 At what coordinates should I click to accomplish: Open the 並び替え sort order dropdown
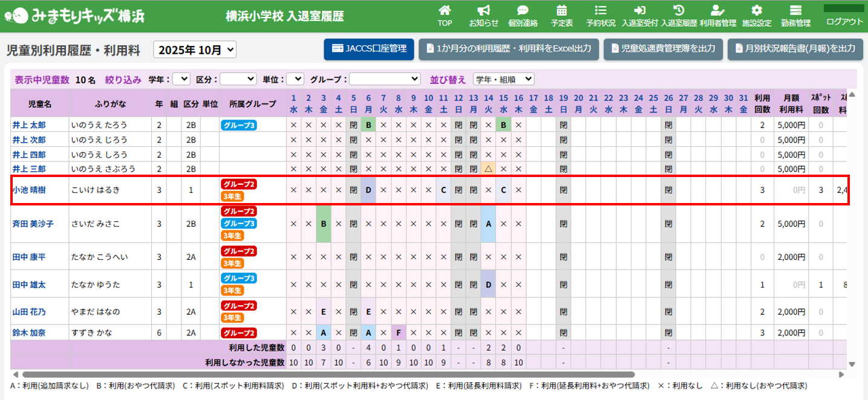coord(503,79)
